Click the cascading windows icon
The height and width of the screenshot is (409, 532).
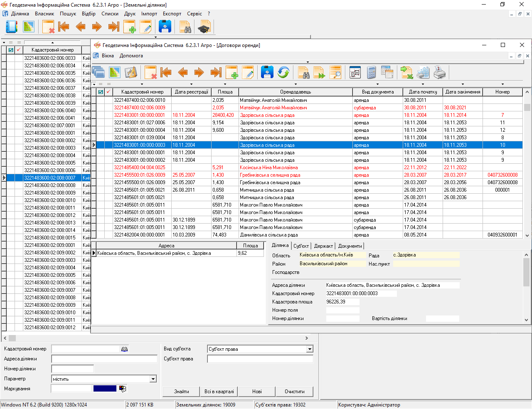click(x=99, y=72)
